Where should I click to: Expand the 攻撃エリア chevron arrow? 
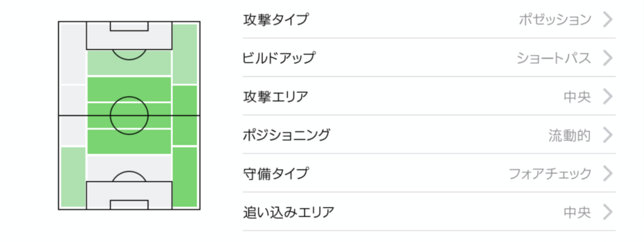click(x=608, y=96)
